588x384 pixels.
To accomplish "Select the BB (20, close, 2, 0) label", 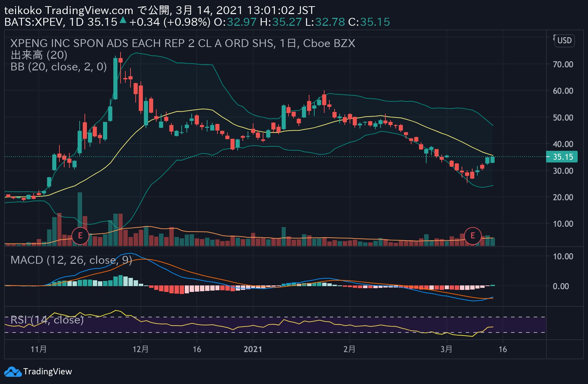I will (x=59, y=67).
